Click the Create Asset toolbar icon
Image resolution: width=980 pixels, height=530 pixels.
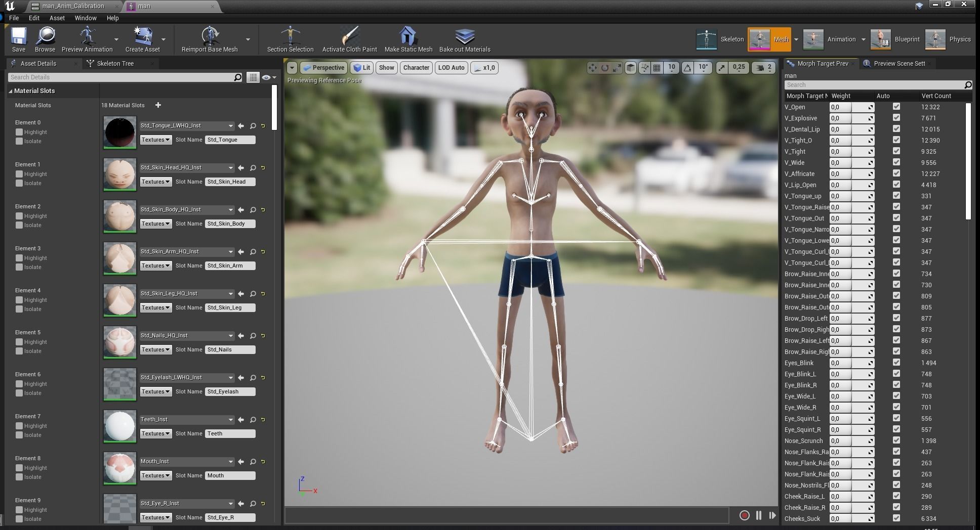tap(142, 39)
